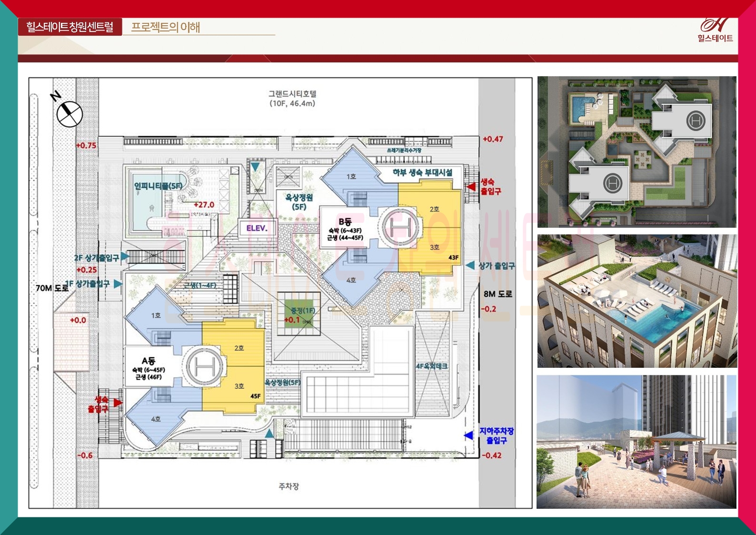The width and height of the screenshot is (756, 535).
Task: Select the 프로젝트의 이해 heading tab
Action: pos(165,27)
